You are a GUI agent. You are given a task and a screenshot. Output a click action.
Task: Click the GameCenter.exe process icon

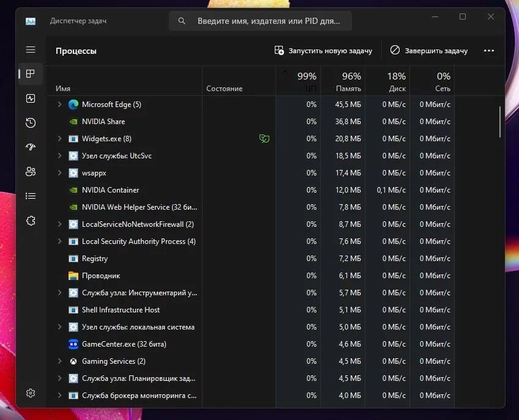[x=73, y=344]
